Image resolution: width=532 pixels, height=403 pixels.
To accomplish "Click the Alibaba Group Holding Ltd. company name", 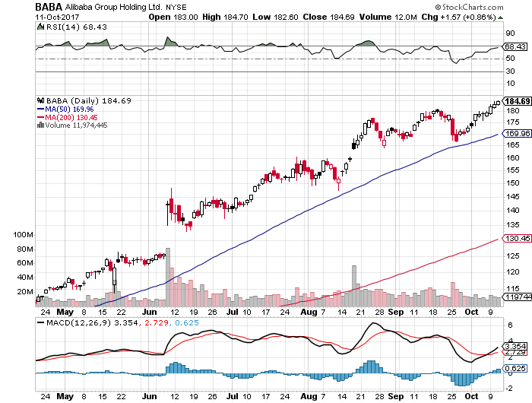I will pyautogui.click(x=113, y=7).
